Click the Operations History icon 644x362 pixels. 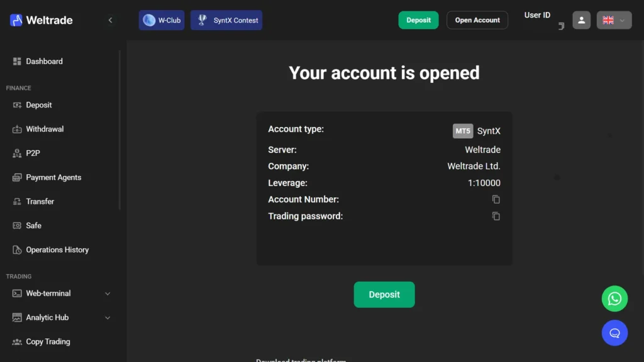17,250
